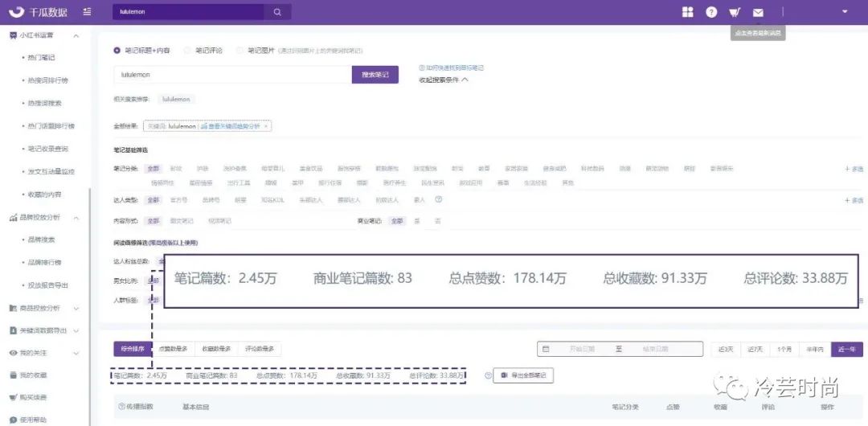Click help icon beside 如何快速找到目标笔记
The width and height of the screenshot is (868, 426).
point(422,68)
